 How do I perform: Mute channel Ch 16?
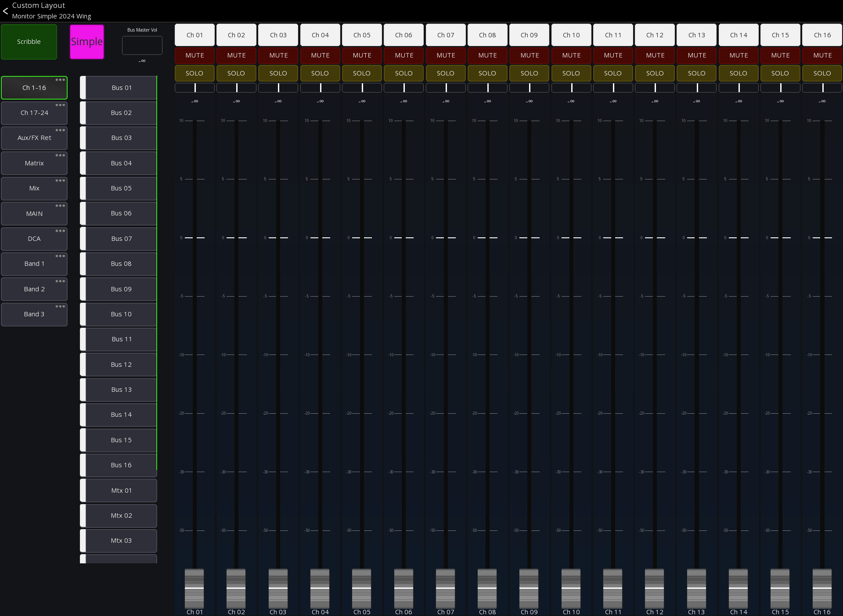click(x=822, y=55)
